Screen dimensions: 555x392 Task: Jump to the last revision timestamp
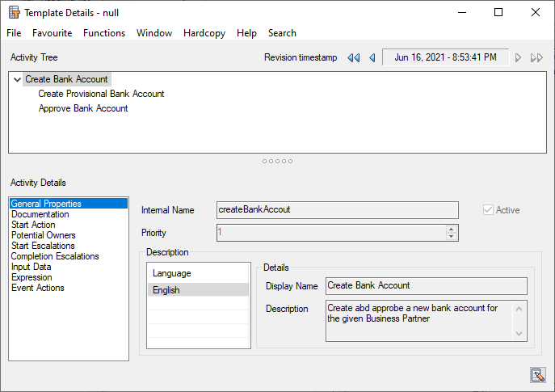536,58
